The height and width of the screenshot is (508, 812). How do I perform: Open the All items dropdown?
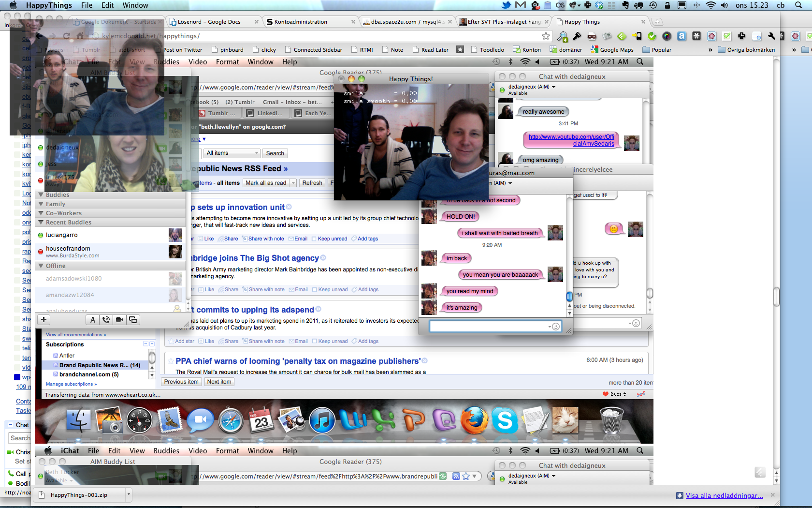(232, 153)
